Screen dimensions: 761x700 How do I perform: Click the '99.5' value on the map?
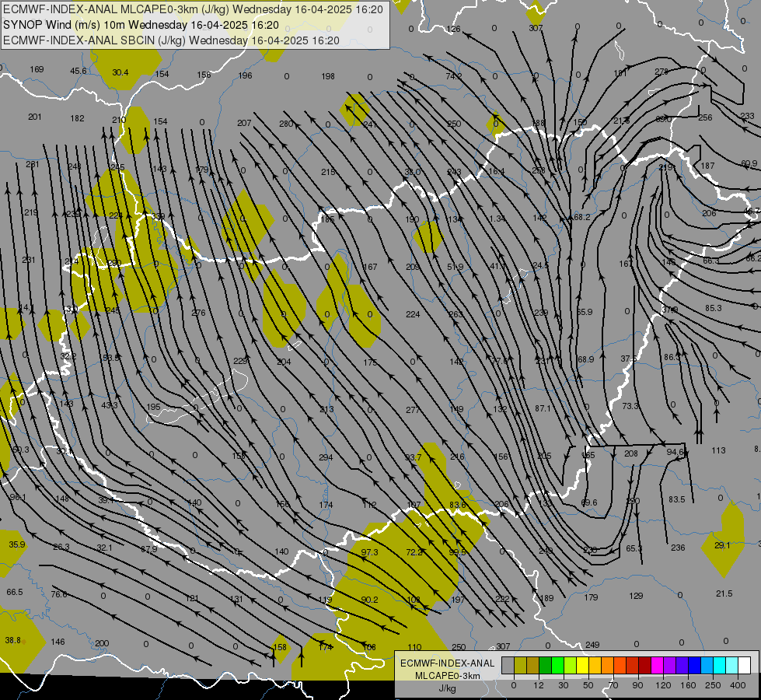coord(457,552)
